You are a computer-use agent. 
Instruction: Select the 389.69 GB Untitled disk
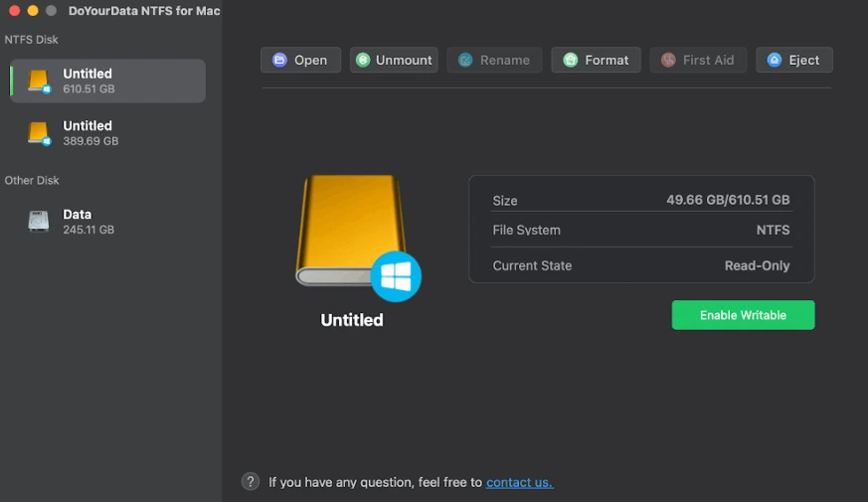(x=107, y=133)
